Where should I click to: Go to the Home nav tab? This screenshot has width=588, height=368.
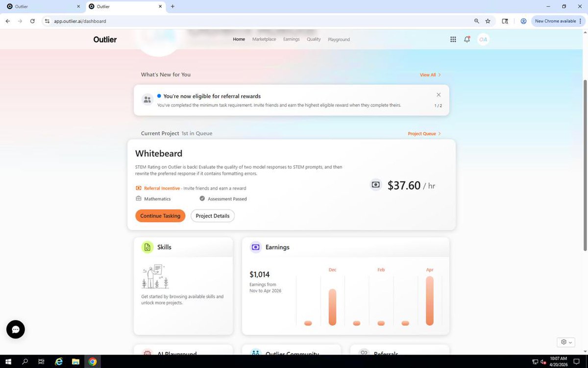point(239,39)
